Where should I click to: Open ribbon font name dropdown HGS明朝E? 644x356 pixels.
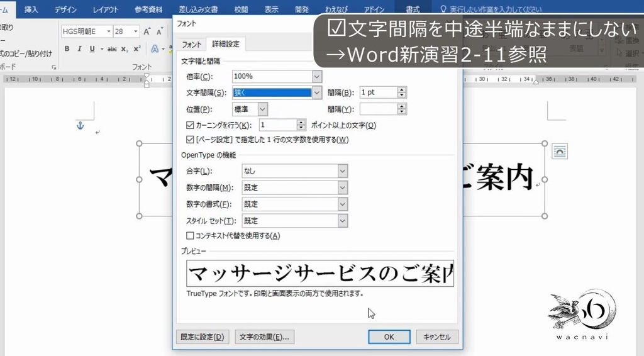click(109, 31)
